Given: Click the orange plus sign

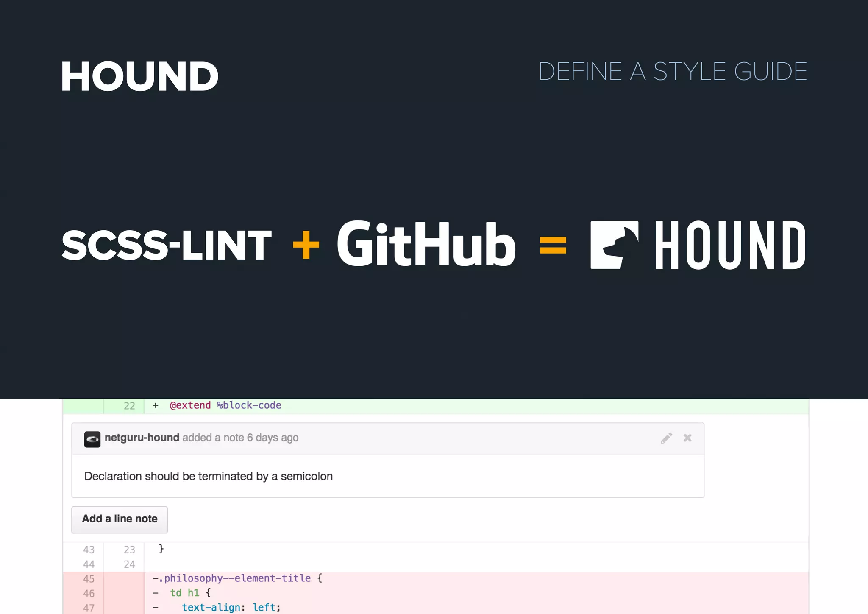Looking at the screenshot, I should point(306,245).
